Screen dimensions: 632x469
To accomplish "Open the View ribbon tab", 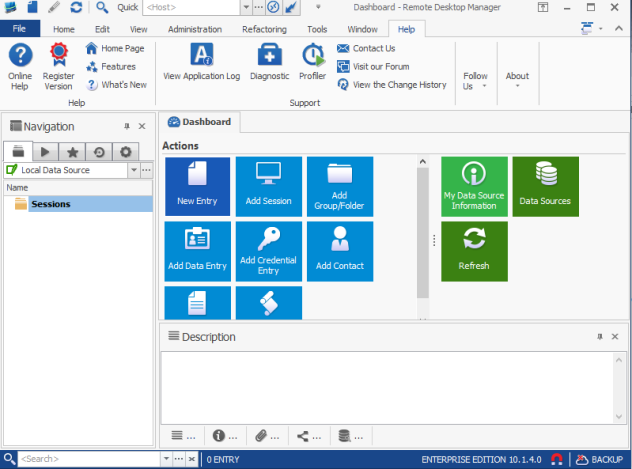I will (x=138, y=29).
